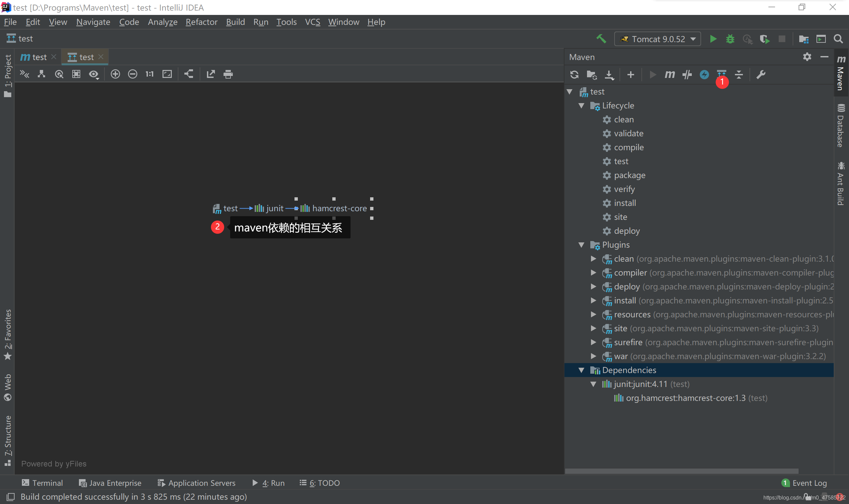Add Maven project with the plus icon

[631, 74]
